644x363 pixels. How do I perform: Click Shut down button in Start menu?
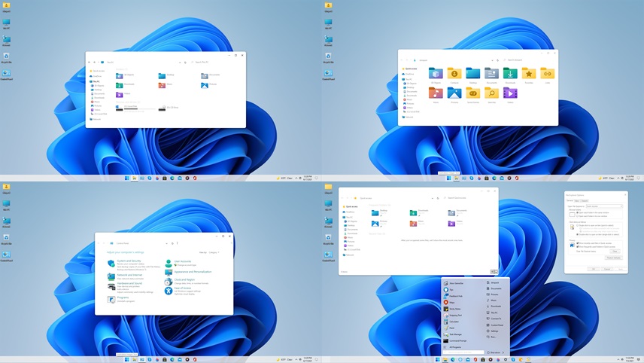[494, 352]
